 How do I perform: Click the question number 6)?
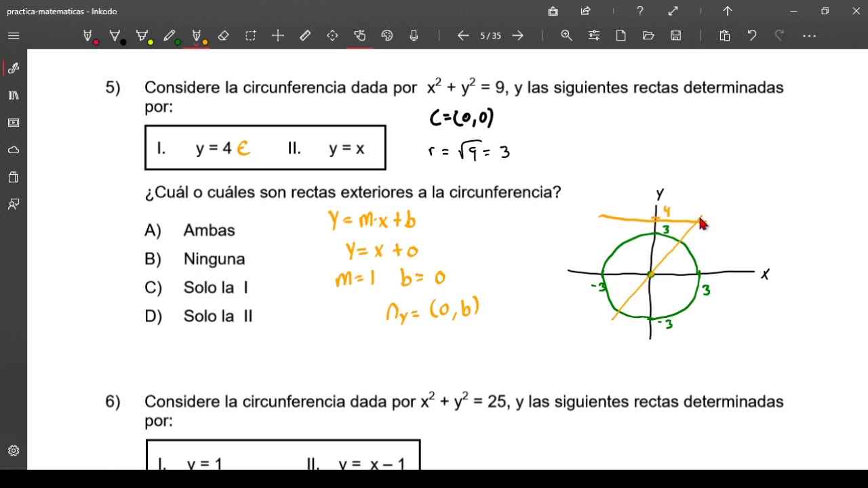(x=113, y=402)
